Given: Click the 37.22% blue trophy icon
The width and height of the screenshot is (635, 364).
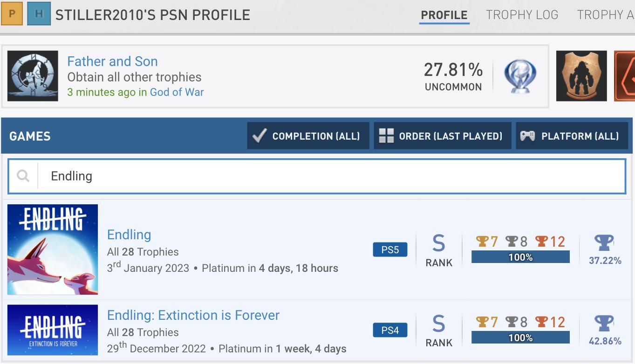Looking at the screenshot, I should coord(604,243).
